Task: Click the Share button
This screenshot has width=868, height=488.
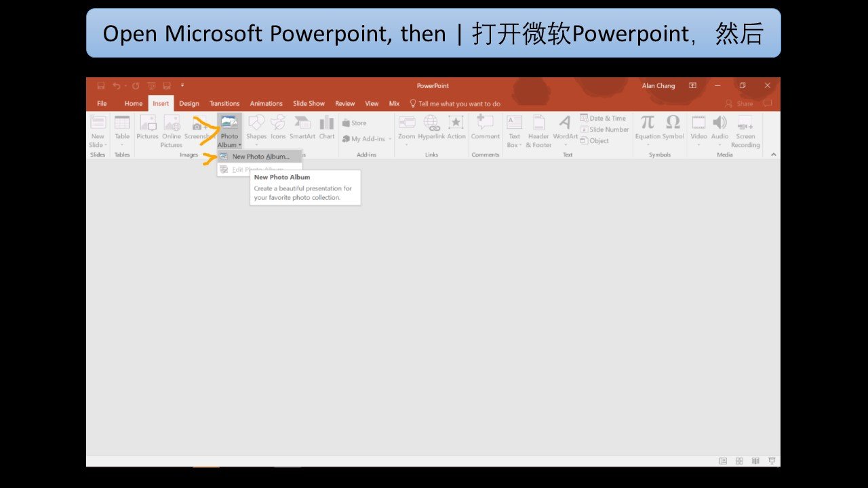Action: pyautogui.click(x=740, y=104)
